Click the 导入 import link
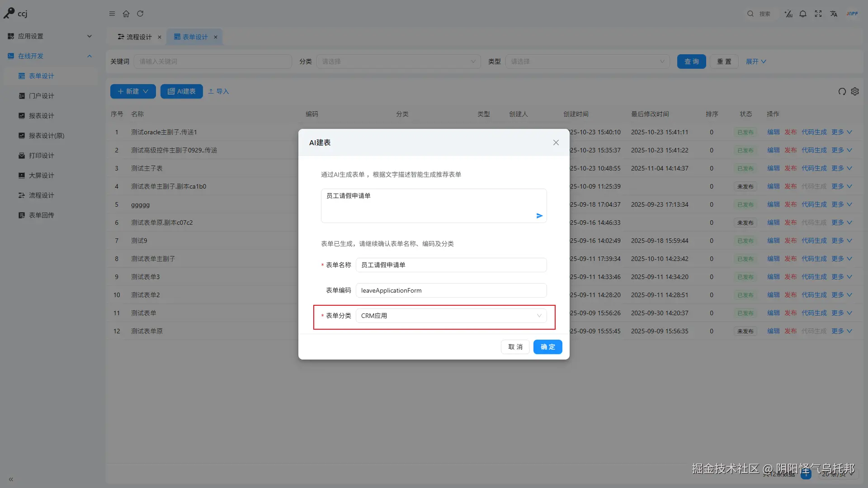The height and width of the screenshot is (488, 868). point(218,91)
